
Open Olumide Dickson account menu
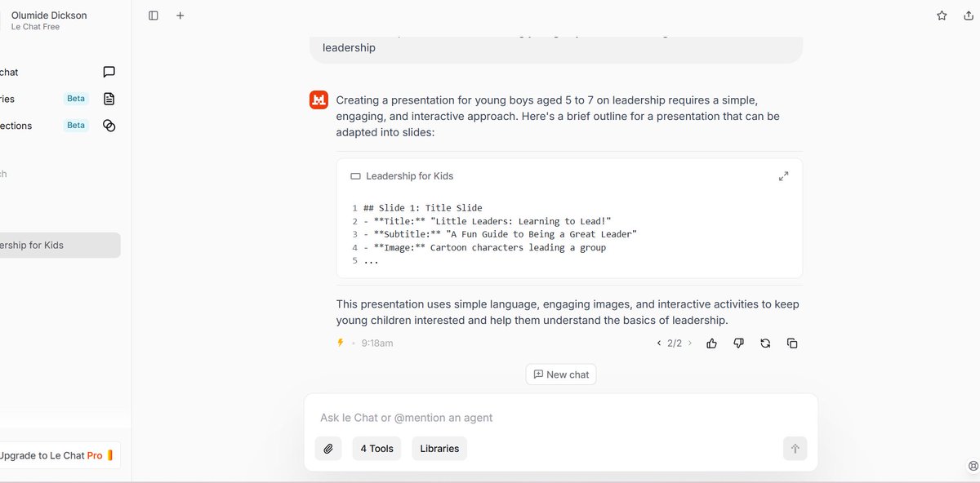pyautogui.click(x=49, y=20)
